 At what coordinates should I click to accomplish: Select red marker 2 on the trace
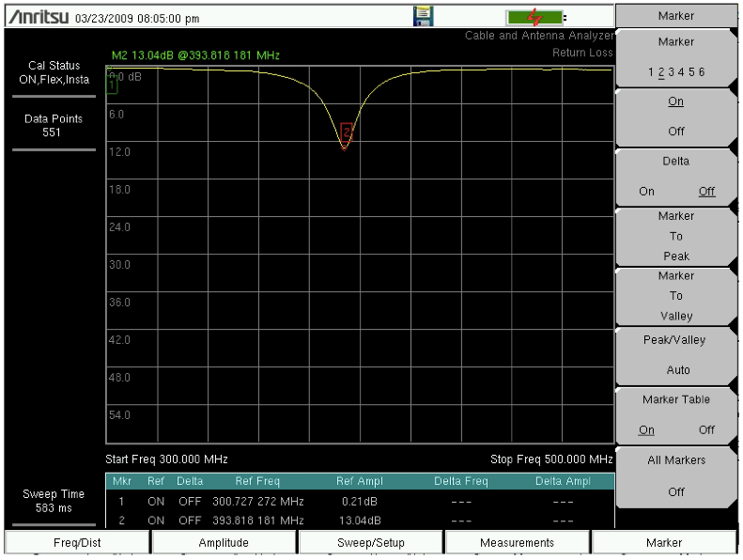point(347,132)
